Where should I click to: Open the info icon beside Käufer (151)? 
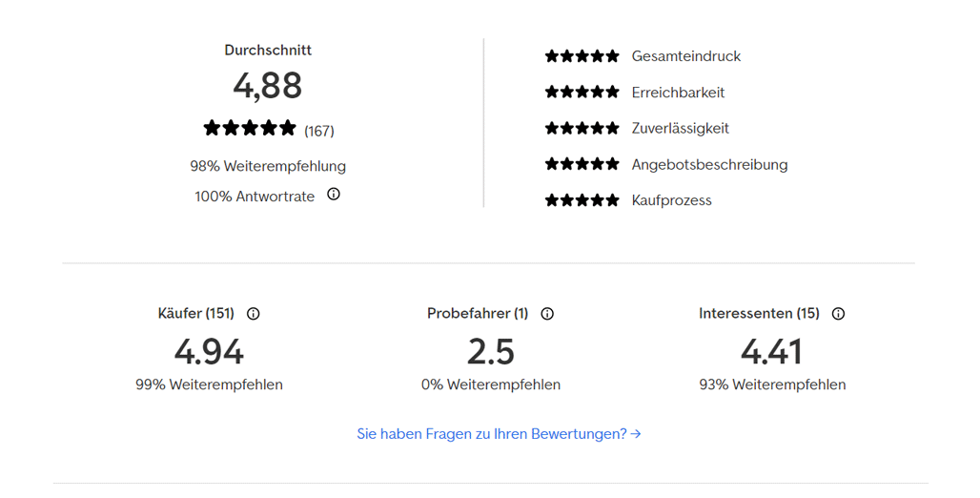[254, 314]
